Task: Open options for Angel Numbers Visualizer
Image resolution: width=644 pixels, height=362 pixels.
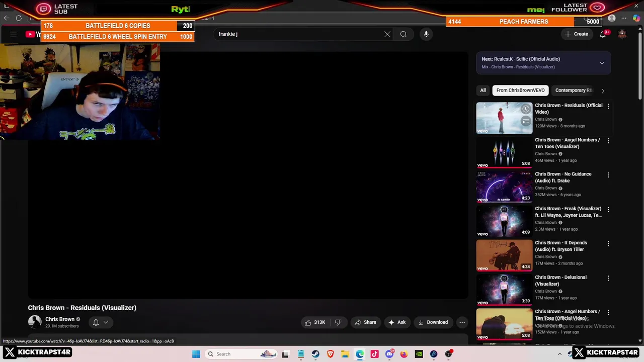Action: click(x=608, y=141)
